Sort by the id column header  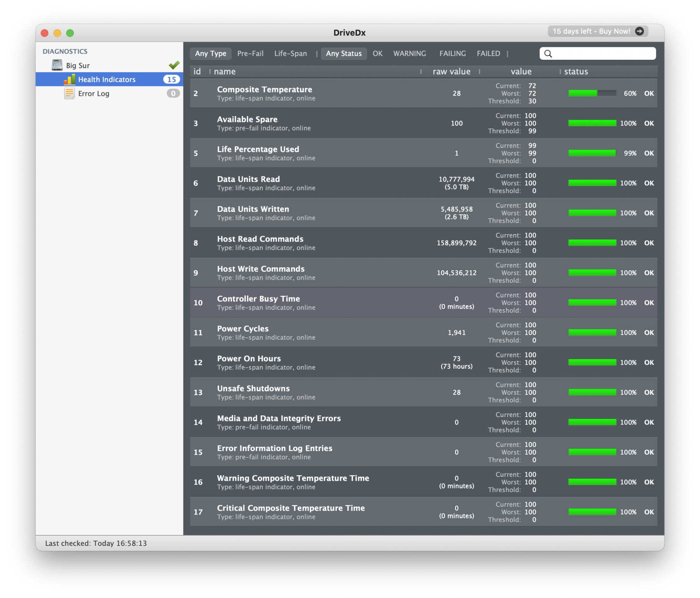197,71
